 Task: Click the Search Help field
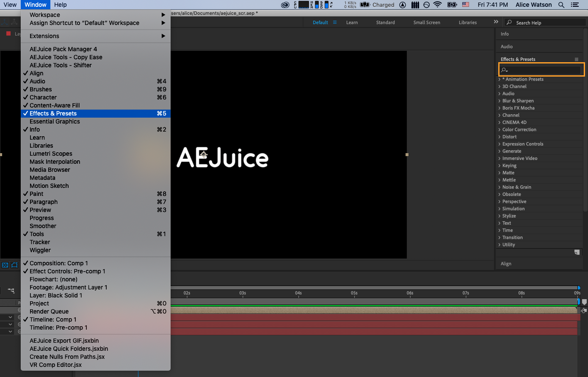545,22
